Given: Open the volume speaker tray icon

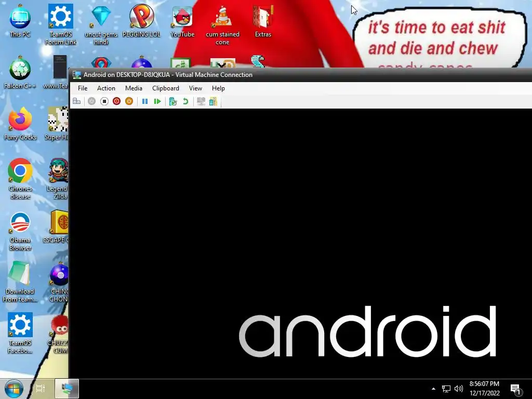Looking at the screenshot, I should pos(458,389).
